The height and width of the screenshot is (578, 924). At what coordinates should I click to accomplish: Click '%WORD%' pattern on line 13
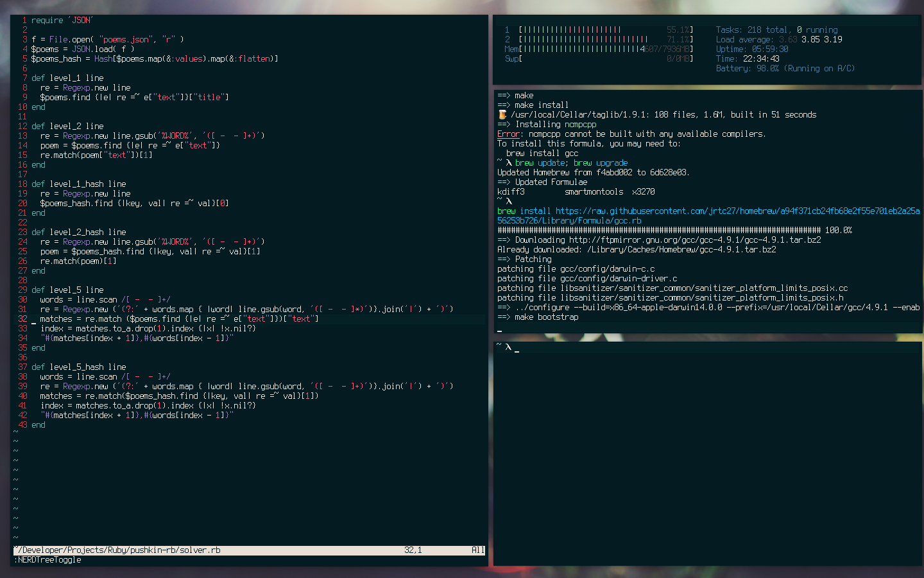[x=175, y=136]
